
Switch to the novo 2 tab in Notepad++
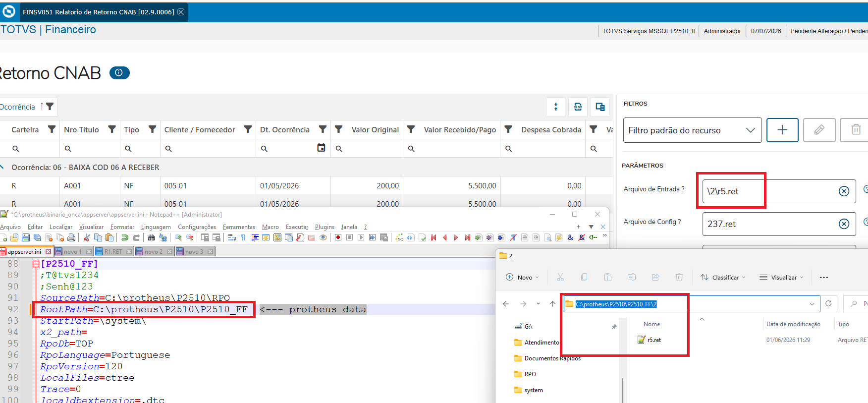pyautogui.click(x=154, y=252)
